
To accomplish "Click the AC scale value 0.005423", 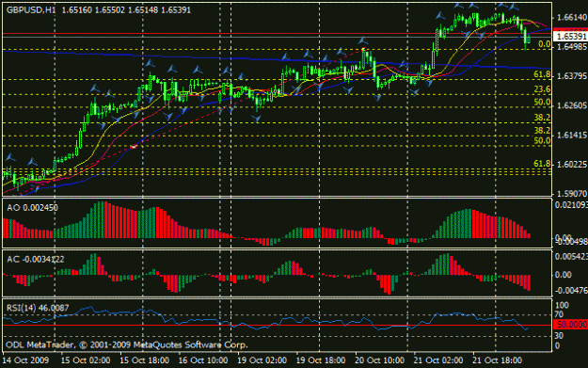I will pyautogui.click(x=571, y=257).
